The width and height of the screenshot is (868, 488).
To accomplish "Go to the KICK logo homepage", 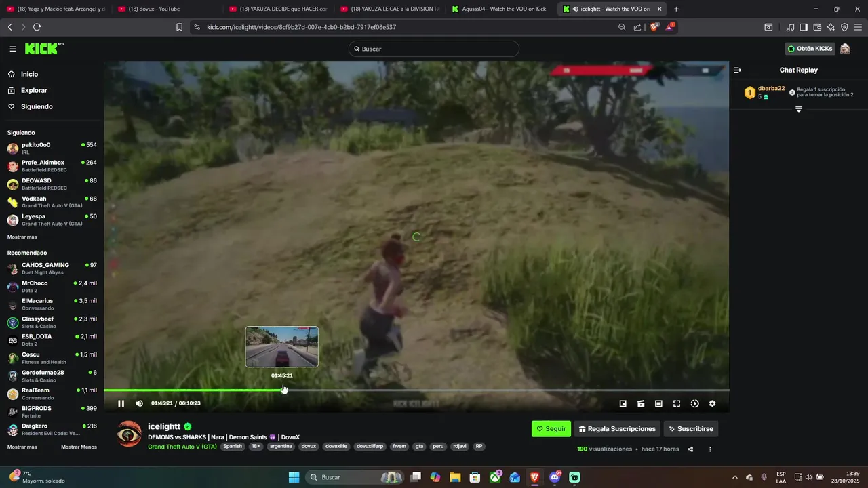I will click(x=45, y=49).
